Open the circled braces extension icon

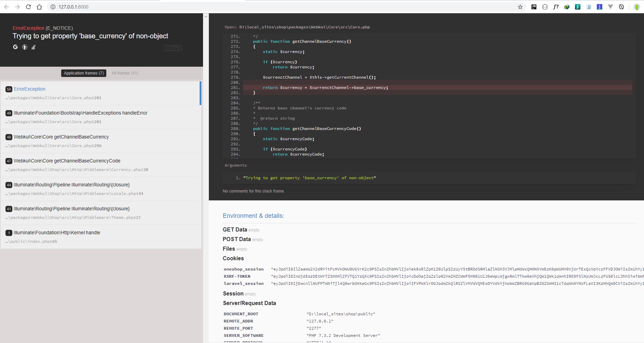(x=545, y=7)
